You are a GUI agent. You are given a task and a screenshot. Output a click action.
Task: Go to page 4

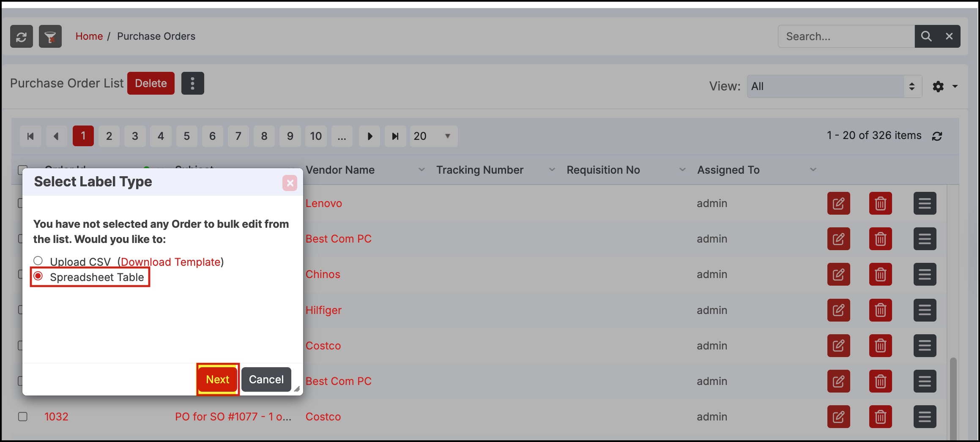pos(161,136)
